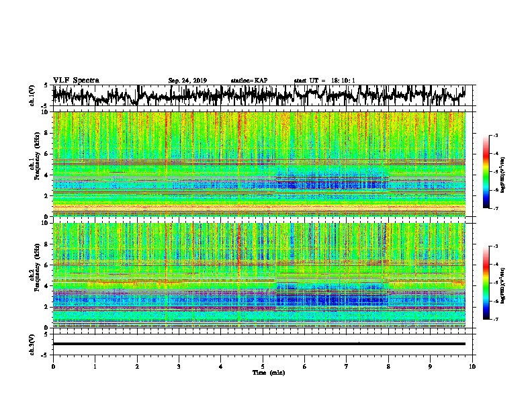
Task: Click the dark blue quiet band in ch.1 spectrogram
Action: tap(332, 185)
